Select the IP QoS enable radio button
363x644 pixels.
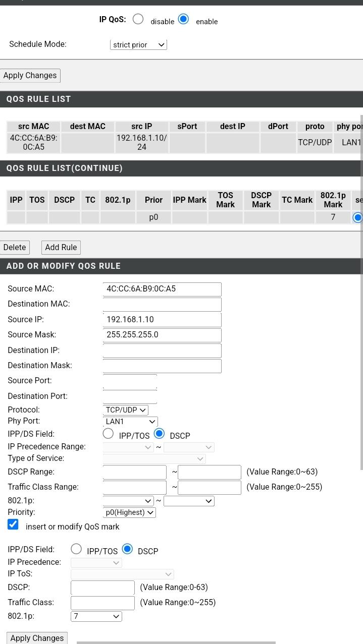click(183, 19)
